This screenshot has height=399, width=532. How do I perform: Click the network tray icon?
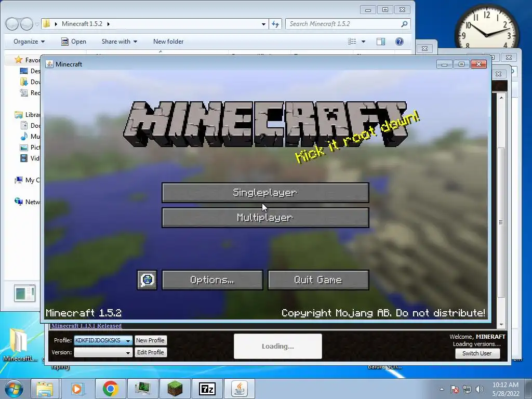point(467,389)
